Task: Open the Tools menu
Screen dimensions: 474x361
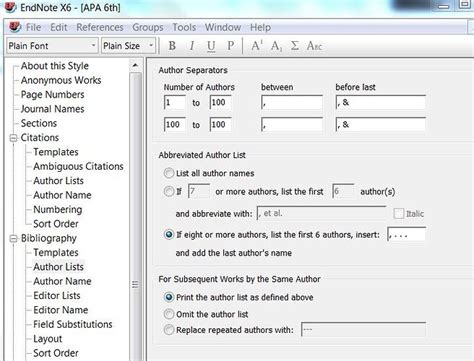Action: [184, 27]
